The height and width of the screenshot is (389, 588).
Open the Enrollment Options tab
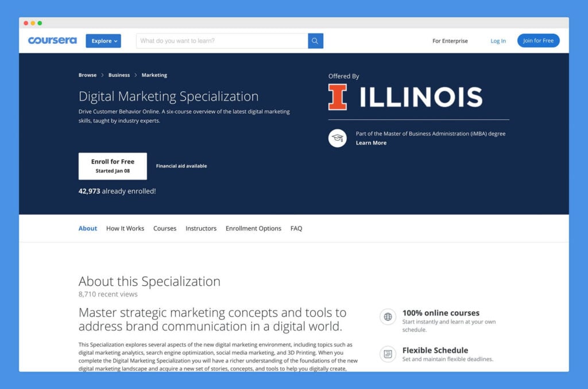click(x=253, y=228)
